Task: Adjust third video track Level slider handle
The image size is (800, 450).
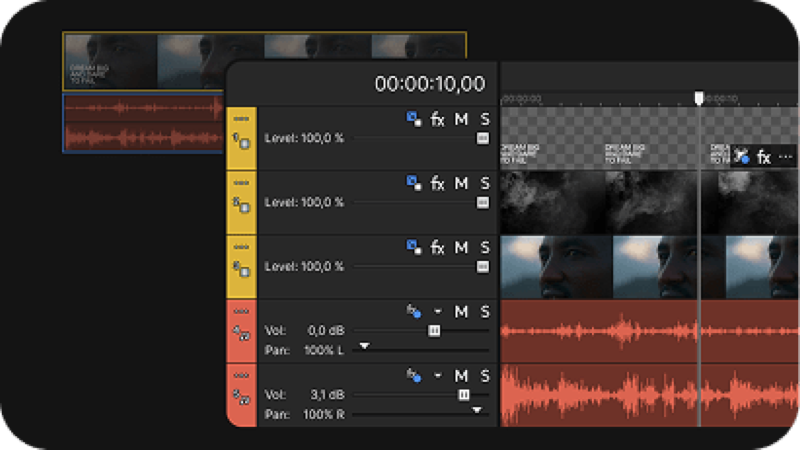Action: [x=483, y=266]
